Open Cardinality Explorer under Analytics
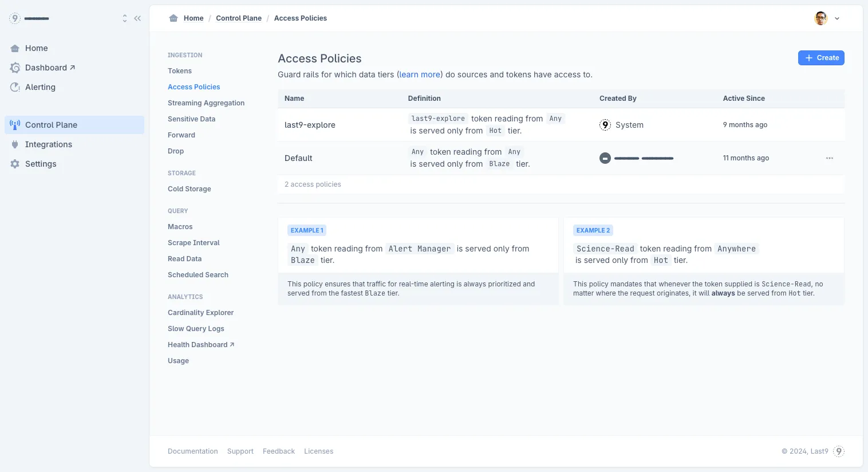Screen dimensions: 868x472 point(200,313)
